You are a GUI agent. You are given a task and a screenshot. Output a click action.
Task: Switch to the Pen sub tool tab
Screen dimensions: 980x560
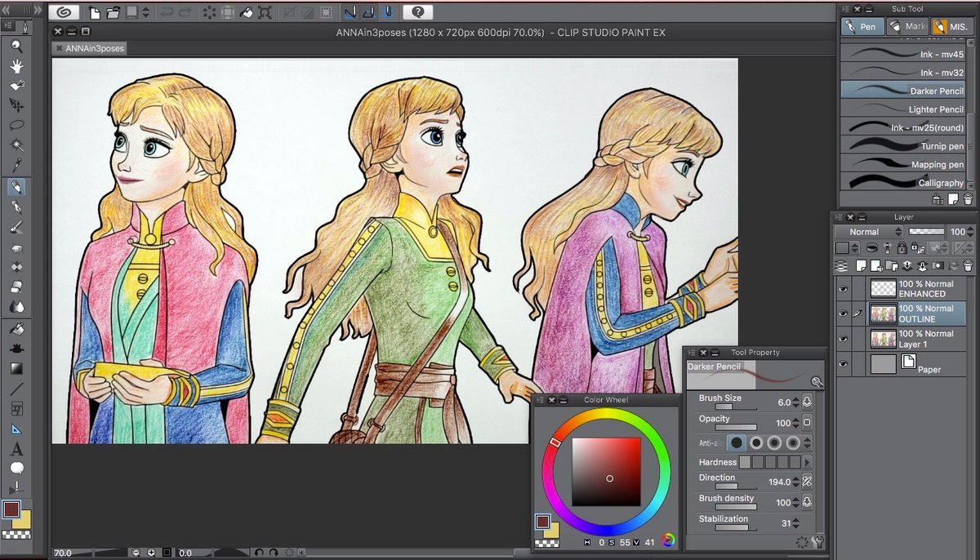(x=861, y=27)
